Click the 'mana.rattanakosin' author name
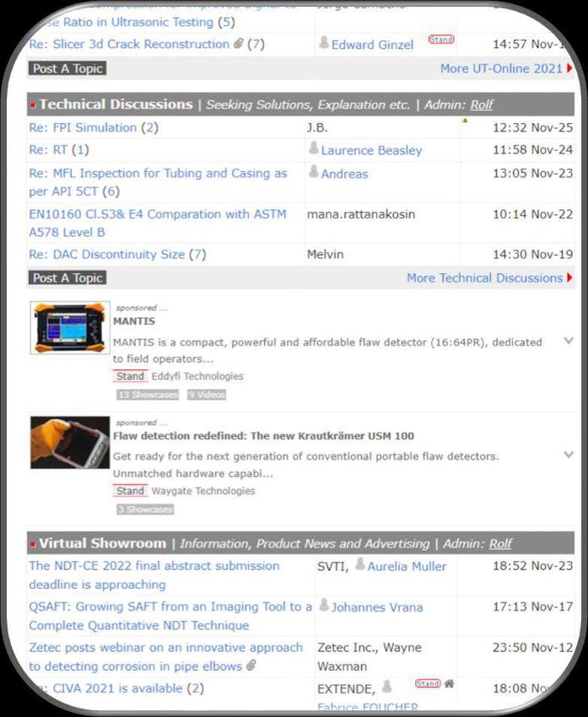This screenshot has width=588, height=717. (361, 214)
